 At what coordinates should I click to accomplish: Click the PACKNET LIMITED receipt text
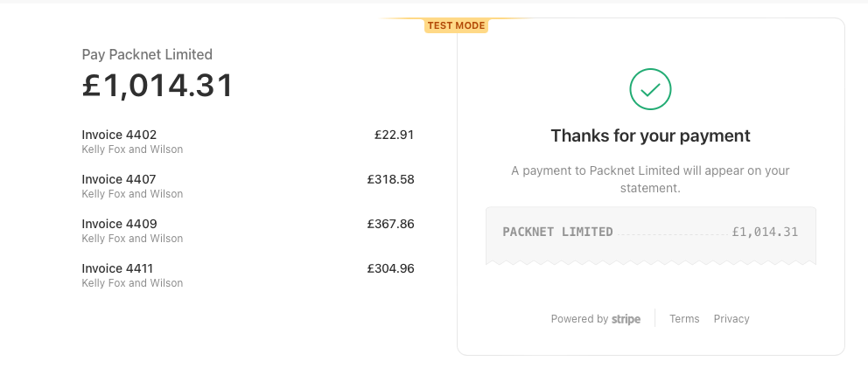pos(557,232)
